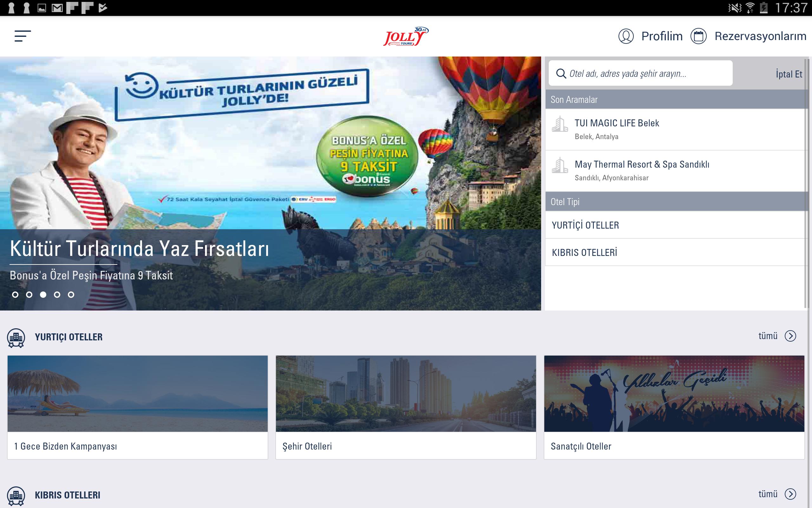Open the Sanatçılı Oteller concert thumbnail
Image resolution: width=812 pixels, height=508 pixels.
(674, 394)
